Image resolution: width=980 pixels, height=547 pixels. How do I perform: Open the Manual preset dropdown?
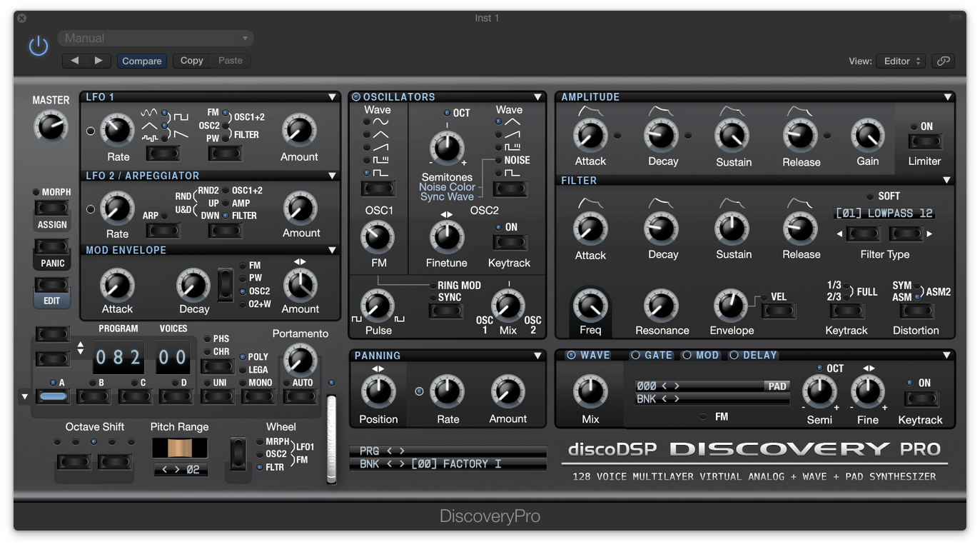point(156,38)
